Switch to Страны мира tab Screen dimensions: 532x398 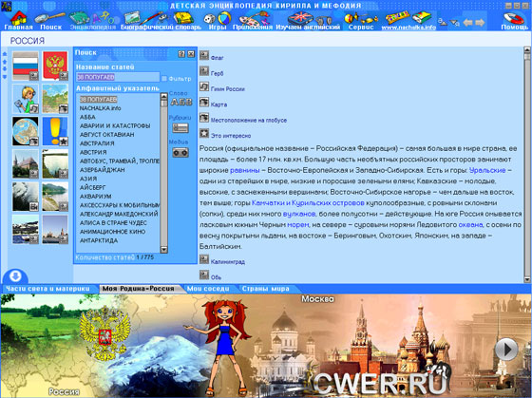pos(265,289)
